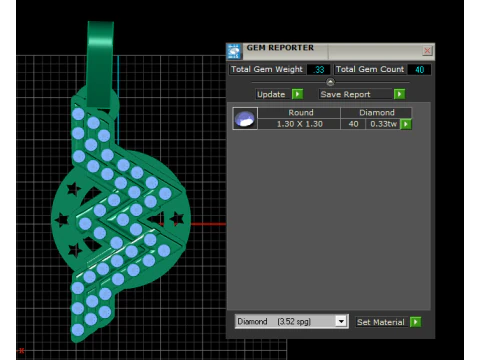This screenshot has height=360, width=480.
Task: Click the green arrow next to Update
Action: point(297,94)
